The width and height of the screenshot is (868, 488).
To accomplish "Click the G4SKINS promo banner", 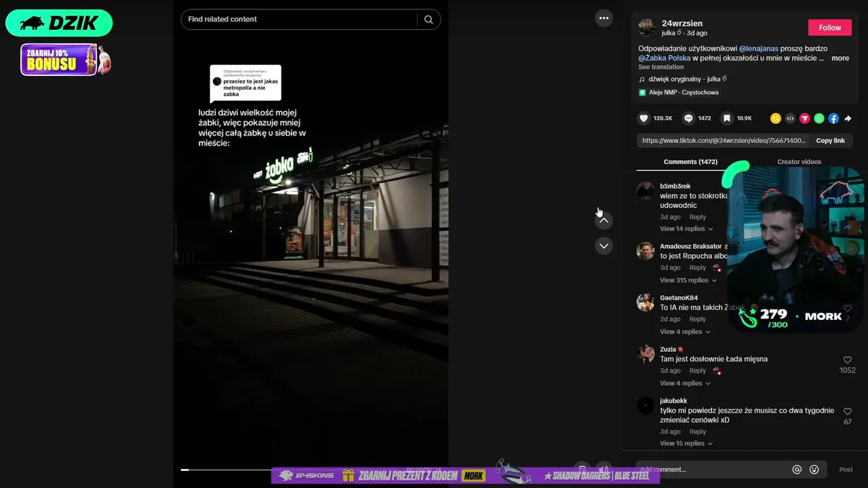I will point(465,475).
